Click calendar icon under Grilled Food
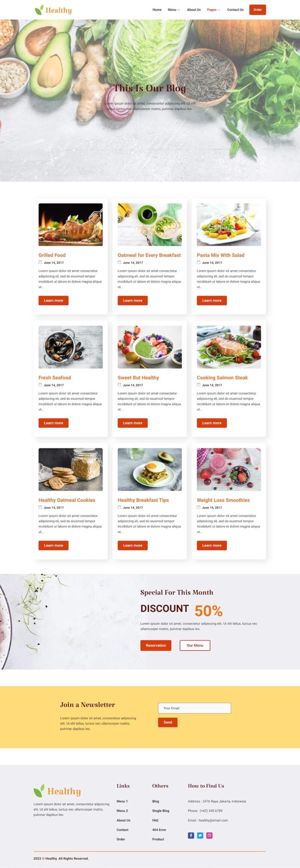Viewport: 300px width, 868px height. tap(40, 262)
